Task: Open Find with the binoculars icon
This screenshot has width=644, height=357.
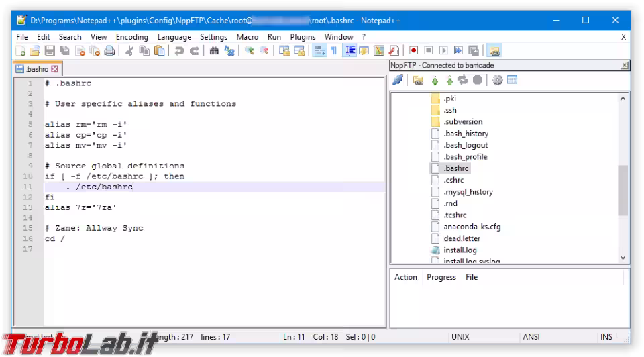Action: point(214,50)
